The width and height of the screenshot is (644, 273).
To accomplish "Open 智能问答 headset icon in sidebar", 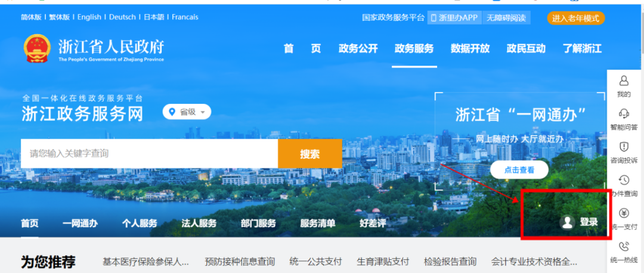I will coord(624,114).
